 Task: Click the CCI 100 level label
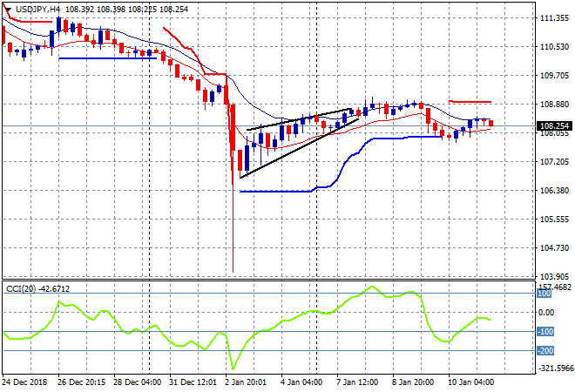click(545, 294)
